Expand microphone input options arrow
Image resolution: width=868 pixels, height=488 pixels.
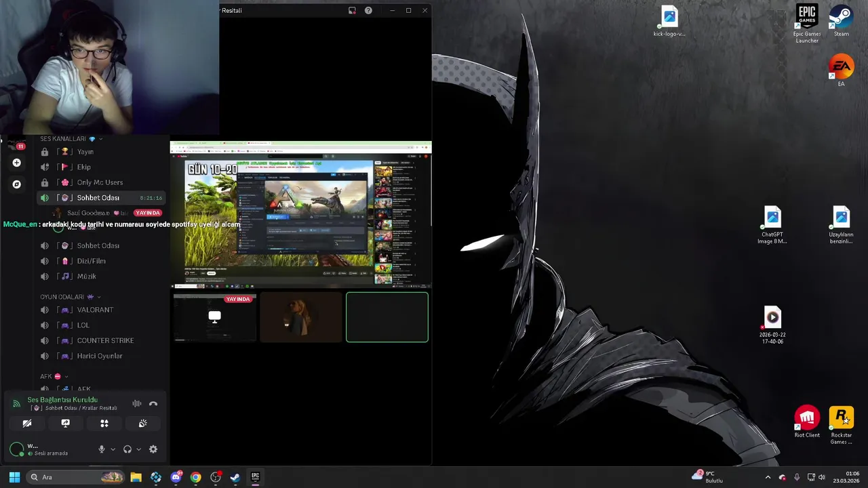(x=113, y=449)
